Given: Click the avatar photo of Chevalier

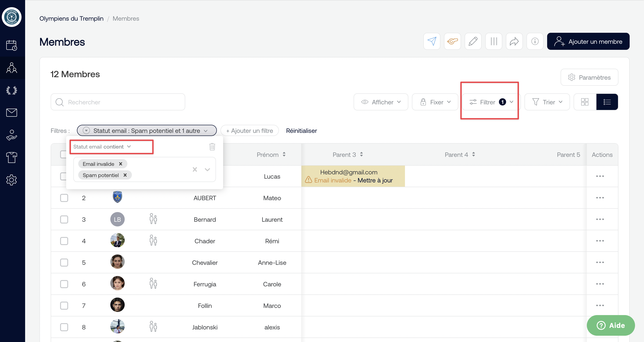Looking at the screenshot, I should (117, 262).
